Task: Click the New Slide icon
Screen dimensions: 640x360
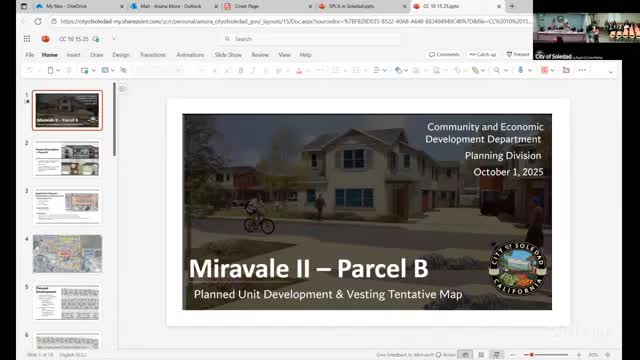Action: coord(84,70)
